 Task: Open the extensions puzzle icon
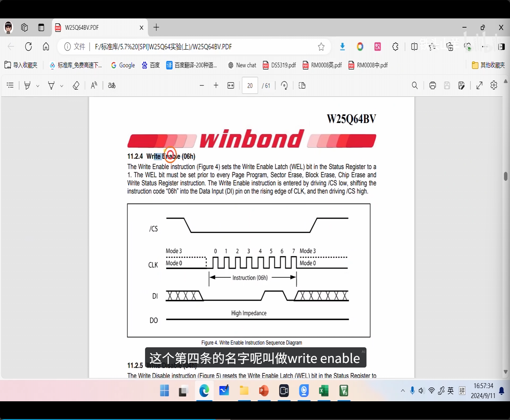tap(396, 47)
